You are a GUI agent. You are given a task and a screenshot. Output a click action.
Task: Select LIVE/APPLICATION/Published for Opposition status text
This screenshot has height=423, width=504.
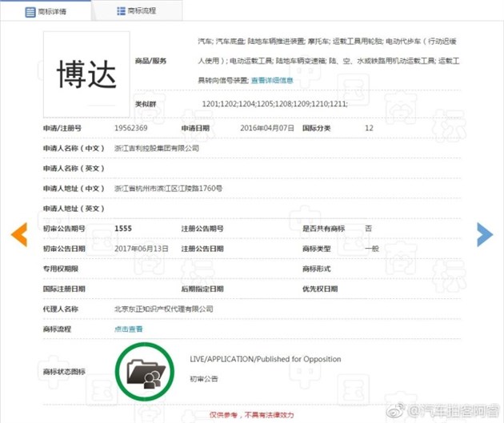pyautogui.click(x=265, y=359)
